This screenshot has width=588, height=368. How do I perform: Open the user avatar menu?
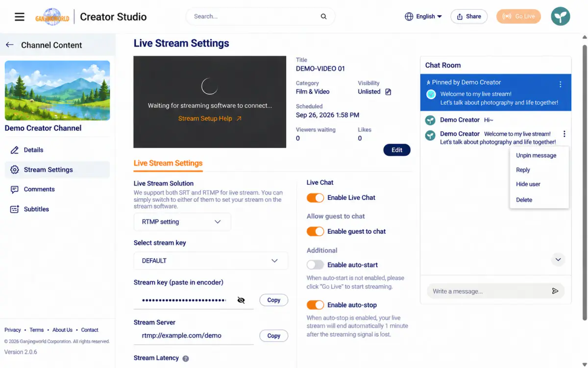tap(561, 17)
